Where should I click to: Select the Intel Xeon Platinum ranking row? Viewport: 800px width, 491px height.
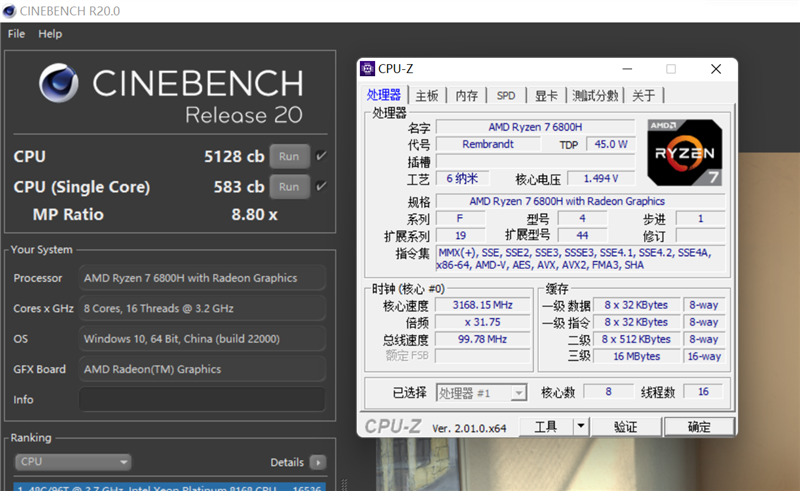coord(169,486)
